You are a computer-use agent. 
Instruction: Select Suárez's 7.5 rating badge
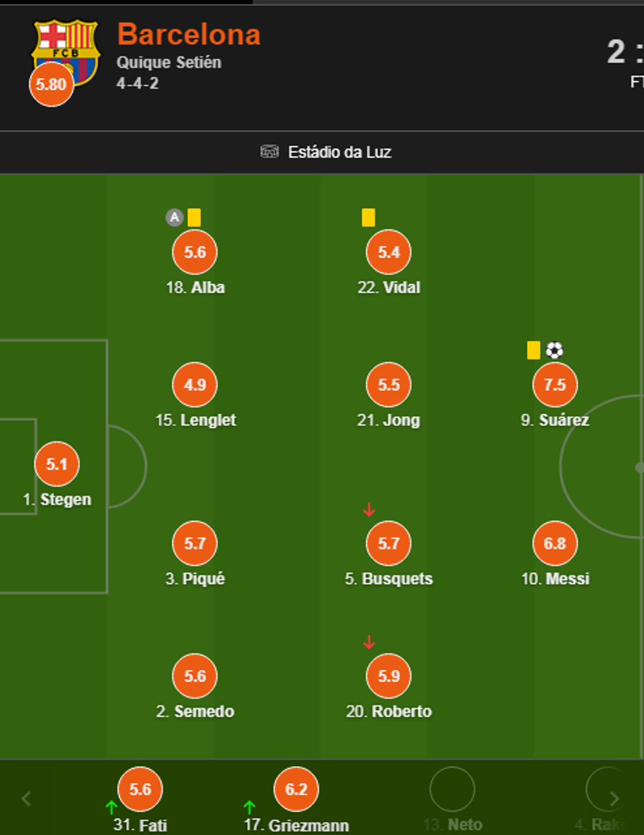(555, 384)
